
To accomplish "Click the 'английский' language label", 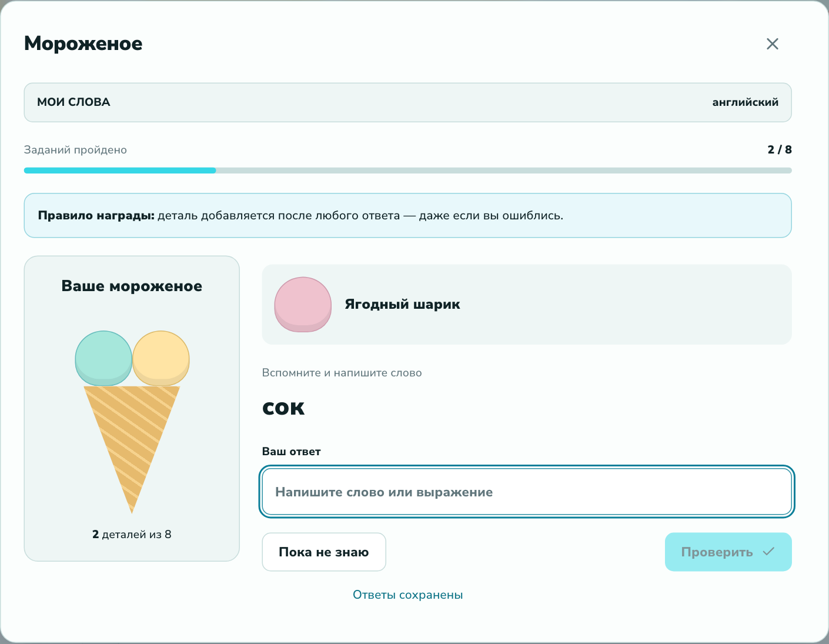I will tap(746, 102).
